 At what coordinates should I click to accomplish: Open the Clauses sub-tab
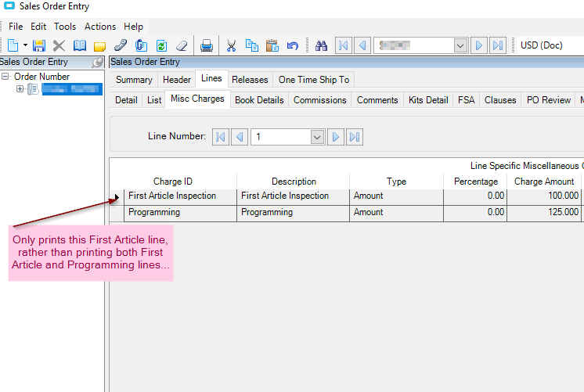pos(500,100)
